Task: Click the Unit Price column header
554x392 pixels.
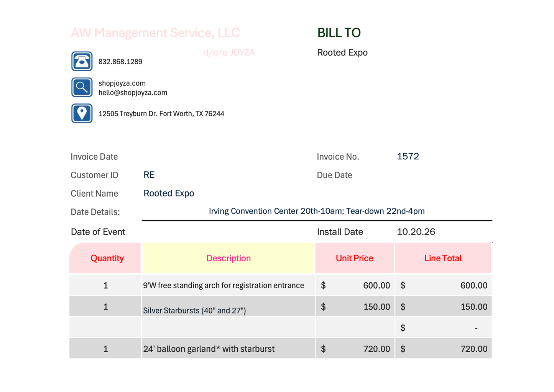Action: pos(355,258)
